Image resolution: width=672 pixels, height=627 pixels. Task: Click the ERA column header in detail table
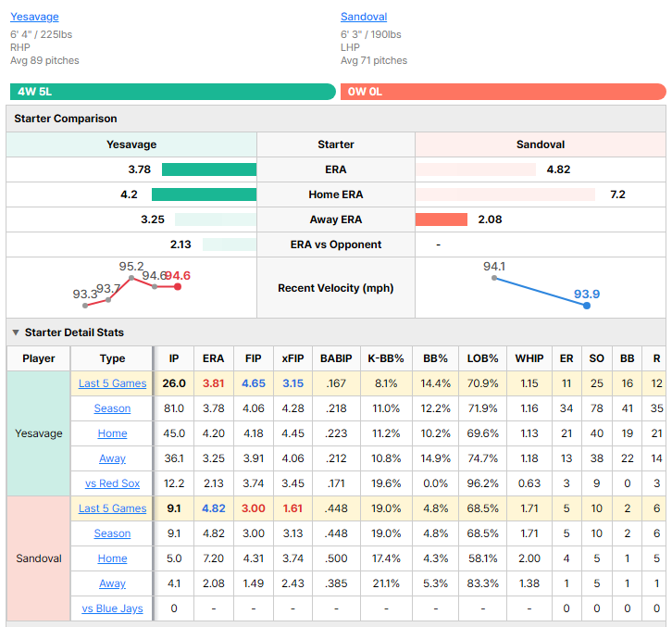(214, 358)
